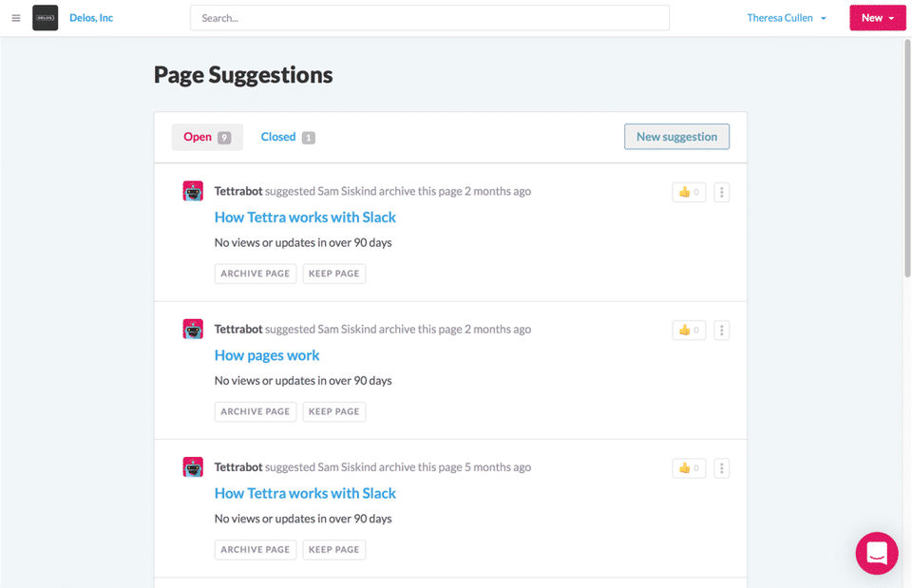Open more options on first suggestion
Image resolution: width=912 pixels, height=588 pixels.
(x=722, y=193)
